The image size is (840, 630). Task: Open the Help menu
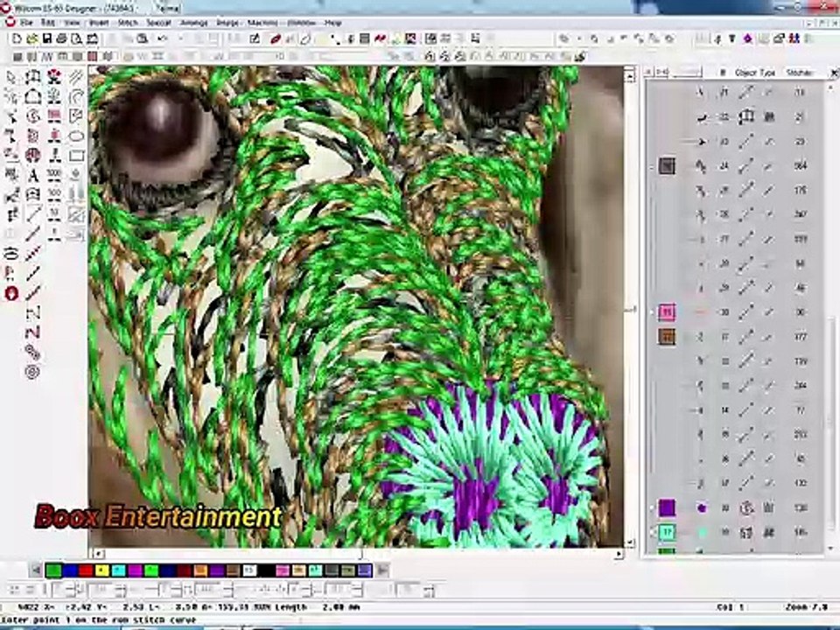tap(333, 23)
